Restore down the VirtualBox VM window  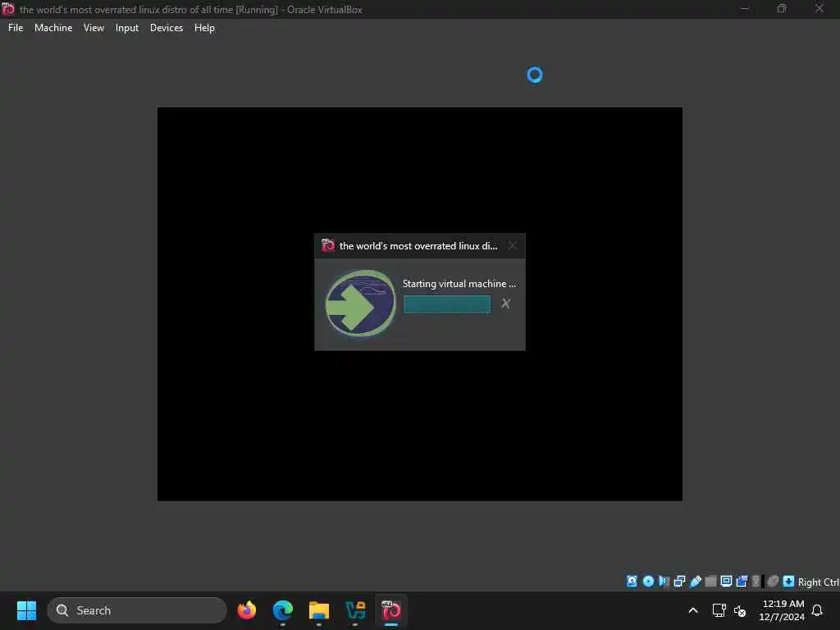click(782, 8)
